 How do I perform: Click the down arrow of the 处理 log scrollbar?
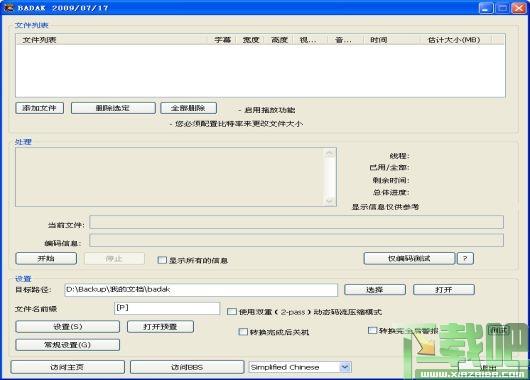pyautogui.click(x=329, y=201)
